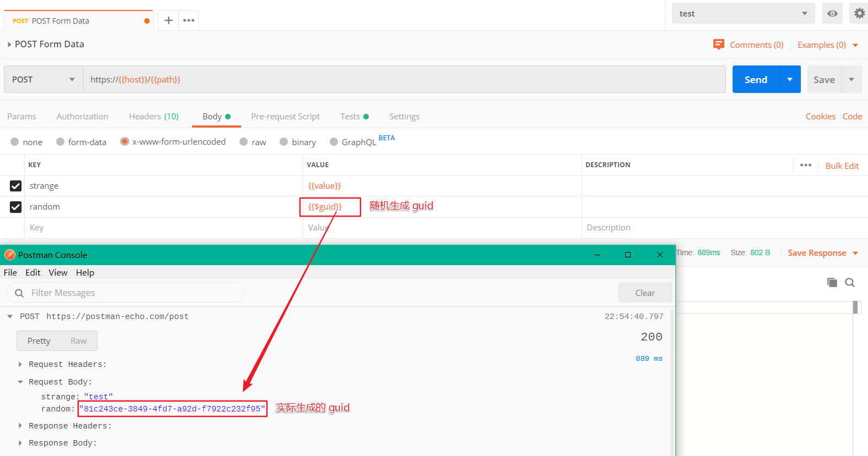
Task: Open the console File menu
Action: [10, 272]
